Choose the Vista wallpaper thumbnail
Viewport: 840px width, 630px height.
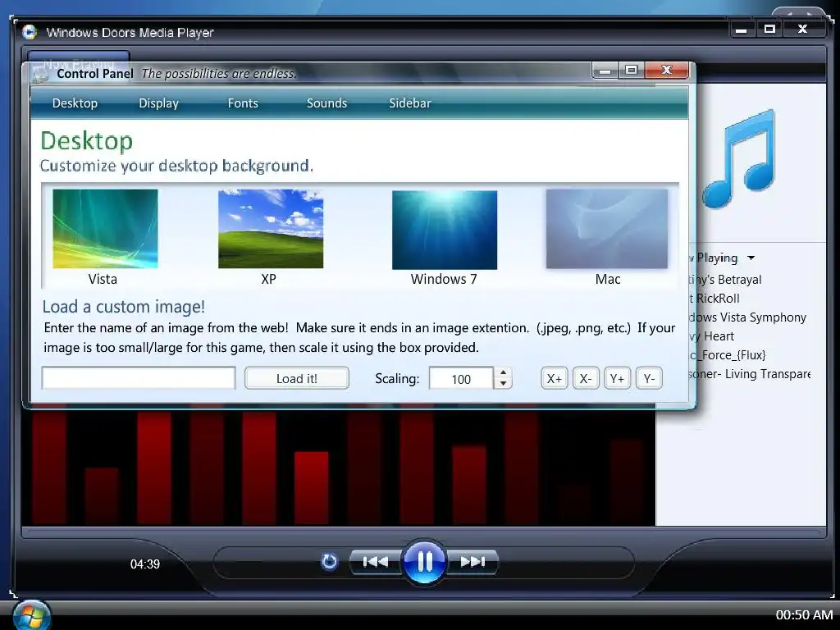point(105,229)
